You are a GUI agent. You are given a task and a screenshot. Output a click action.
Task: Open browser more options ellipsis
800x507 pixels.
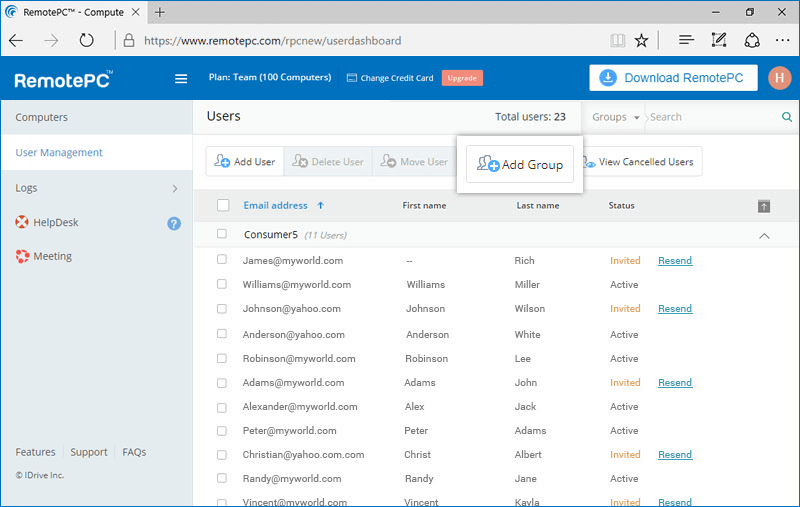pyautogui.click(x=782, y=40)
